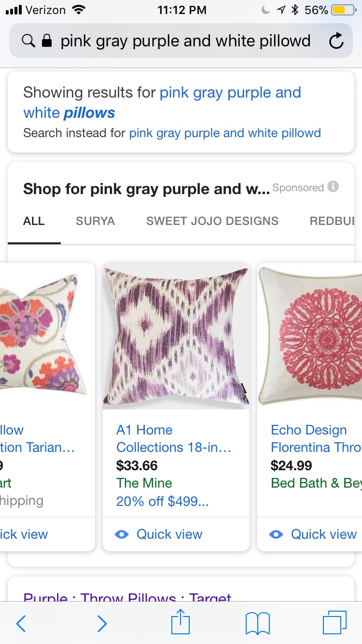Go back with Safari back arrow
Viewport: 362px width, 644px height.
21,624
